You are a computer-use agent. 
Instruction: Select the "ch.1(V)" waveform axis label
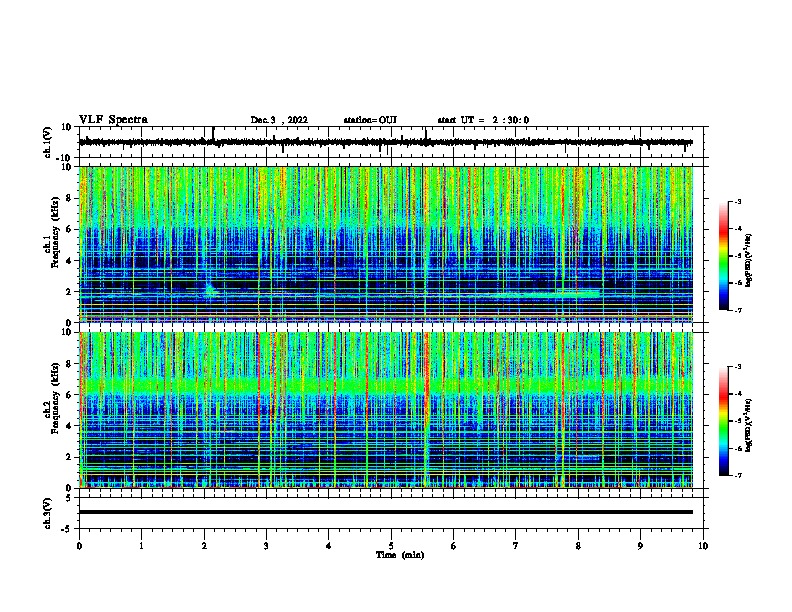coord(48,142)
